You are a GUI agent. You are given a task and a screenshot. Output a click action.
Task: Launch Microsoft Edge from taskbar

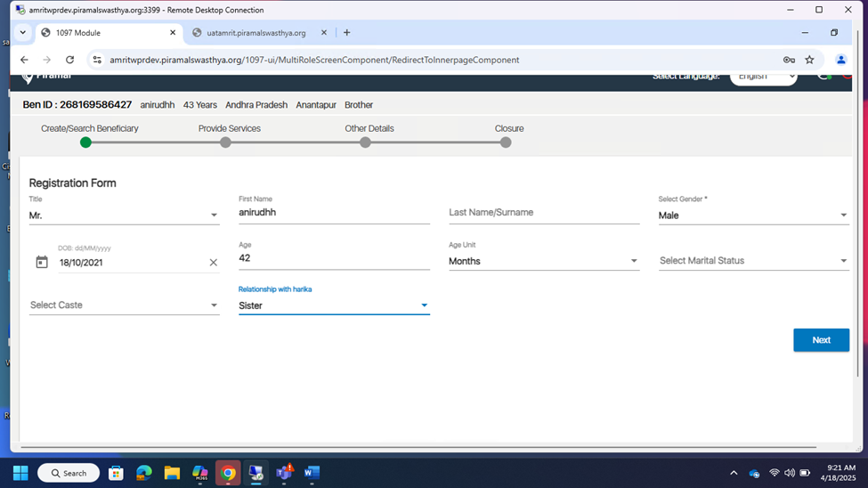tap(144, 473)
